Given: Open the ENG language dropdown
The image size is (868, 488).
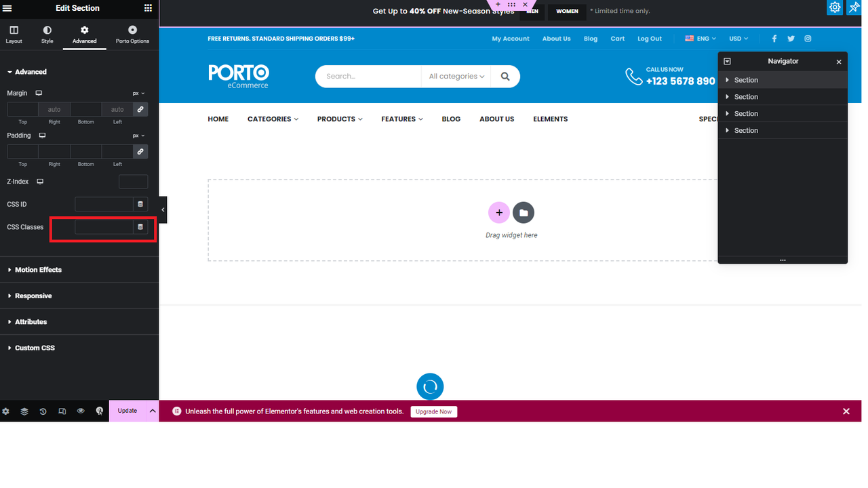Looking at the screenshot, I should coord(701,39).
